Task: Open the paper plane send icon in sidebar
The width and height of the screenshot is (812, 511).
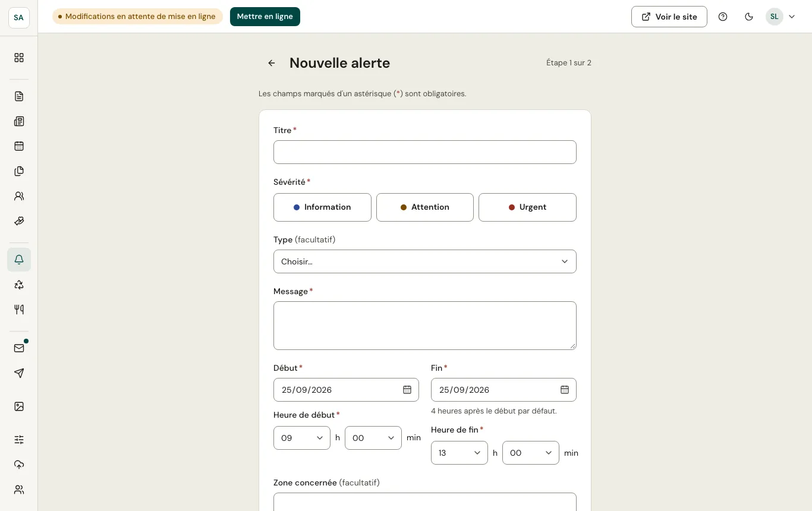Action: click(x=19, y=373)
